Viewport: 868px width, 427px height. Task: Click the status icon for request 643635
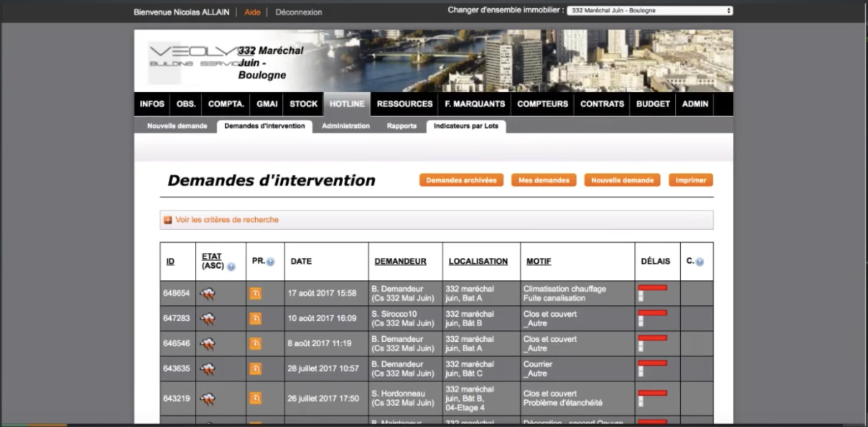click(x=208, y=368)
